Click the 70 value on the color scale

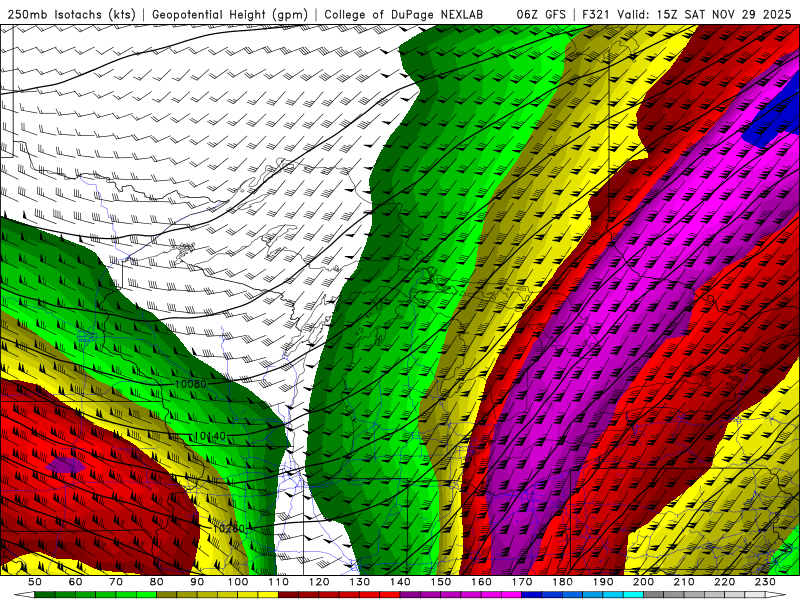click(116, 582)
